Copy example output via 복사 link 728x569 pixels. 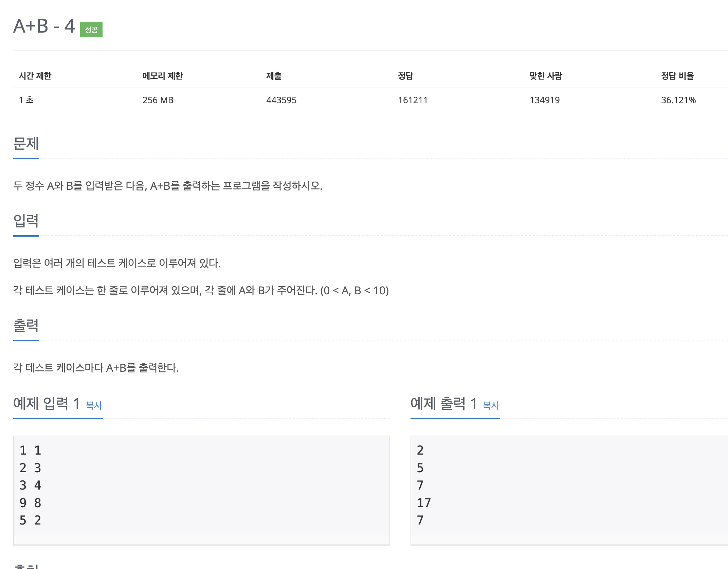click(491, 405)
